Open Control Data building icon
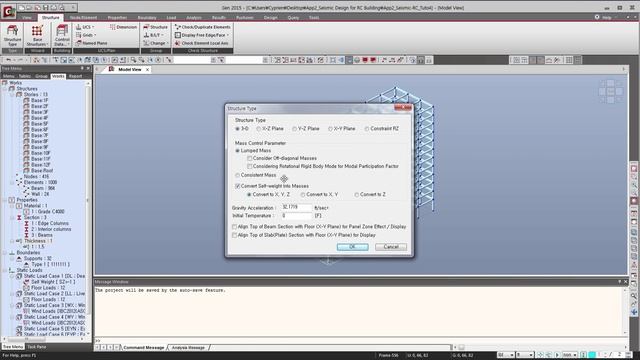Screen dimensions: 640x360 tap(62, 36)
